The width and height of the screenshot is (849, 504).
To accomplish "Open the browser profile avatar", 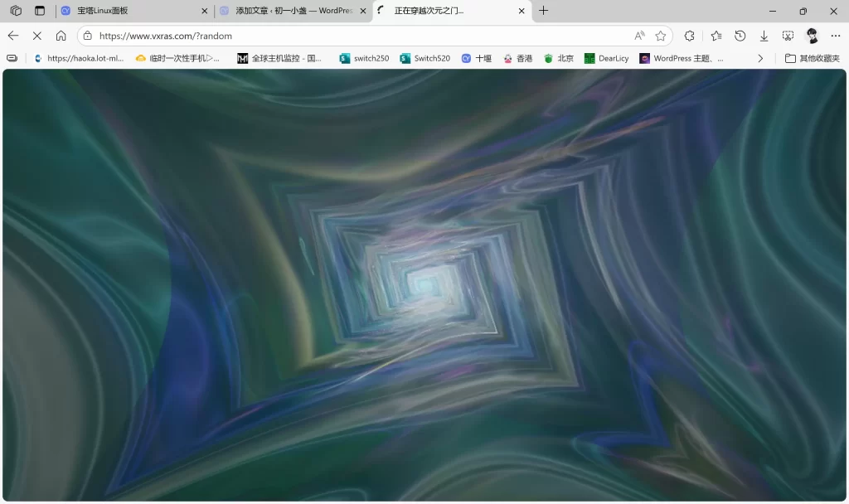I will (x=810, y=36).
